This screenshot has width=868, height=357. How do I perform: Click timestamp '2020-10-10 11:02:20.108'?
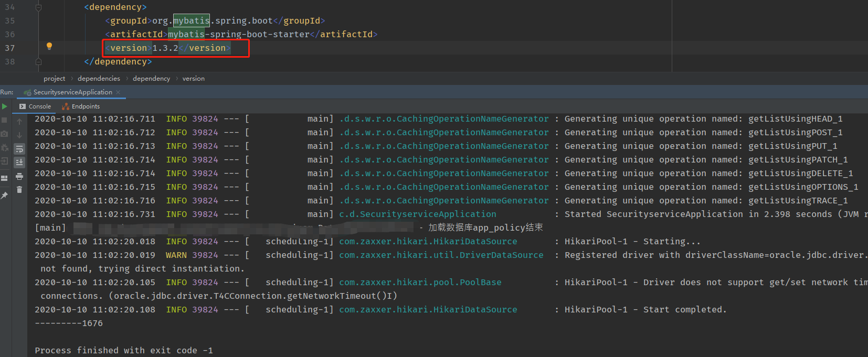point(95,309)
